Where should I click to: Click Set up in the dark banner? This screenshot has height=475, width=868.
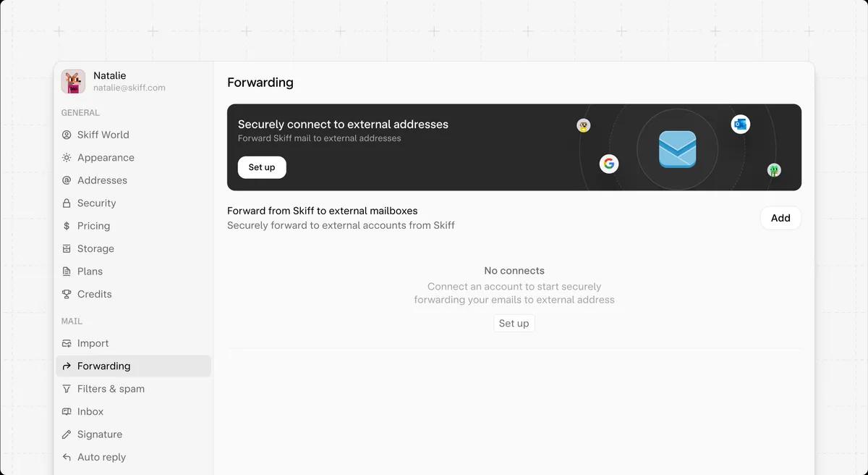[262, 167]
